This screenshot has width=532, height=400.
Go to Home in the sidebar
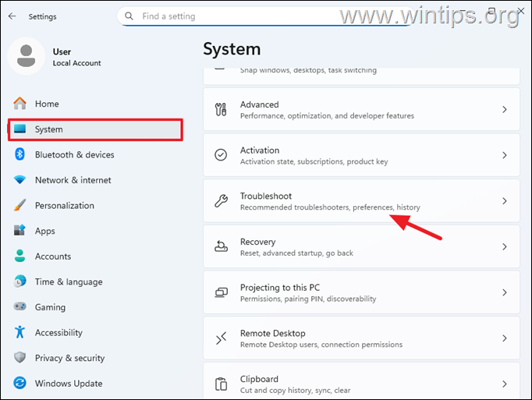95,104
